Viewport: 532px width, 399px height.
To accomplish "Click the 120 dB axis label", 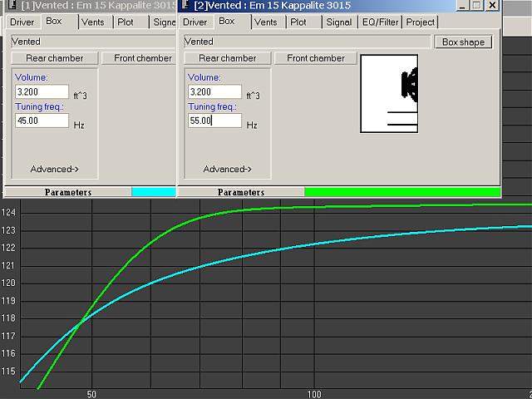I will [8, 283].
